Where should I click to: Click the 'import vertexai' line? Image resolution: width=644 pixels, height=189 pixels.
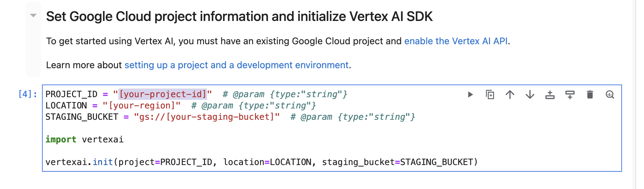(84, 139)
